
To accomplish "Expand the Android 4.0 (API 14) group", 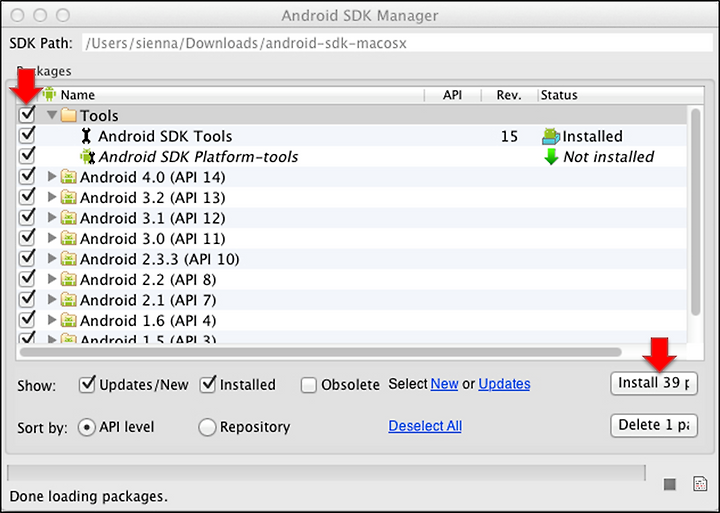I will pos(52,176).
